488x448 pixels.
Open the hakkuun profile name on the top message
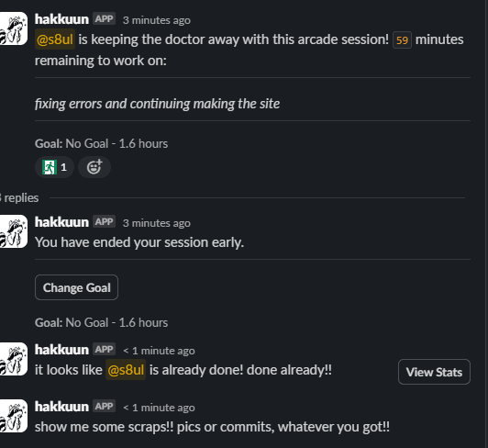tap(61, 19)
